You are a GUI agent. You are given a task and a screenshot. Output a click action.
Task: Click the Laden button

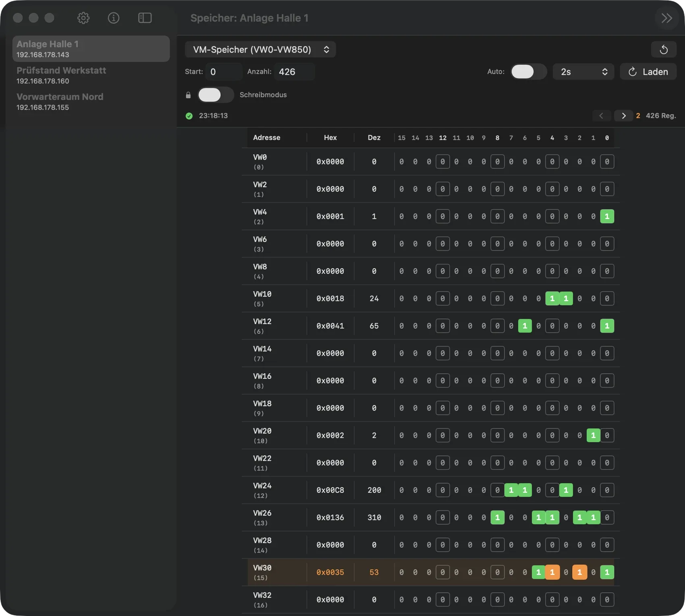(648, 72)
